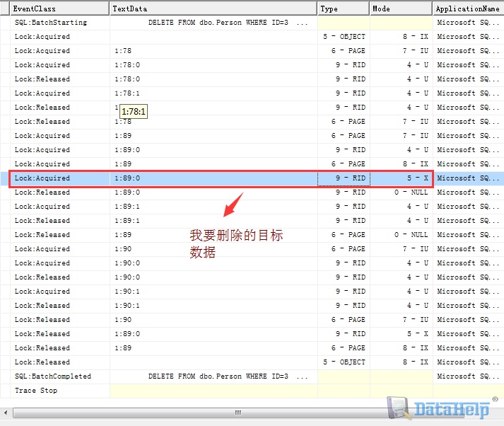
Task: Sort by the Type column header
Action: pos(344,8)
